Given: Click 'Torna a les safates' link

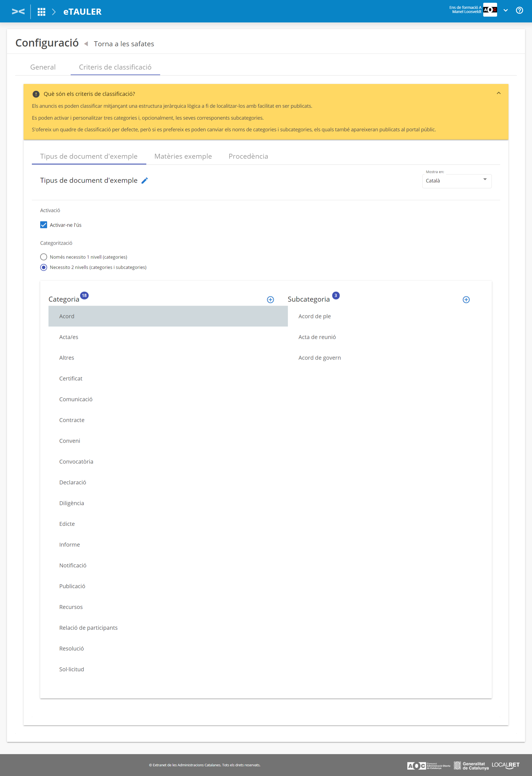Looking at the screenshot, I should pyautogui.click(x=124, y=44).
